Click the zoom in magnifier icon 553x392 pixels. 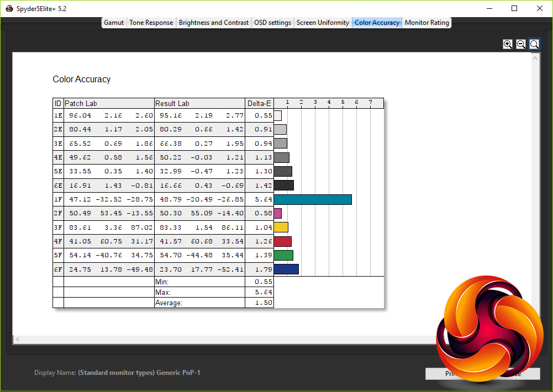pyautogui.click(x=508, y=44)
